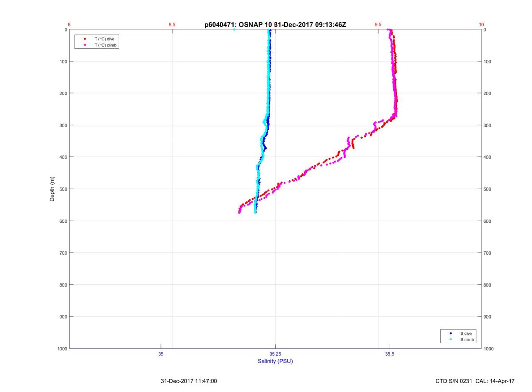Click the left depth axis tick '700'
The image size is (532, 392).
63,253
